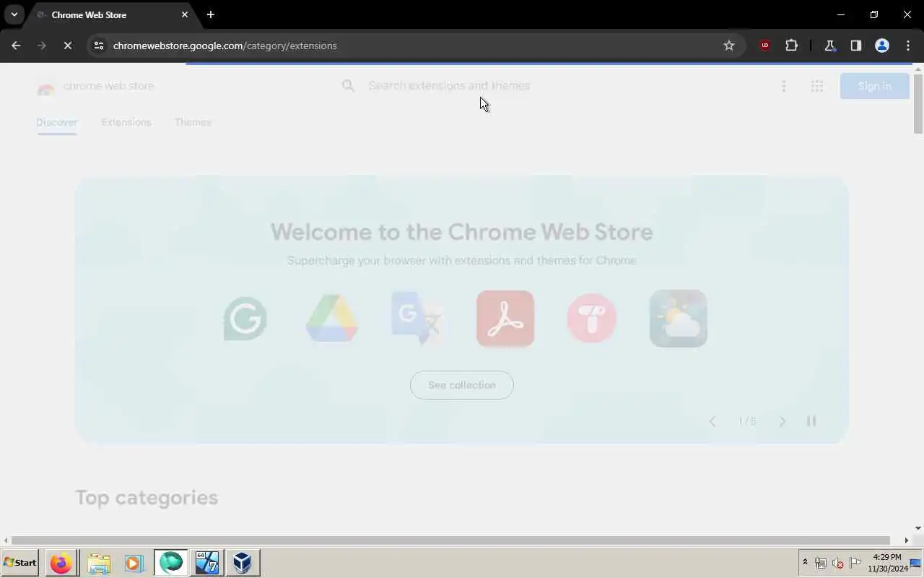
Task: Open VirtualBox from the taskbar
Action: tap(243, 562)
